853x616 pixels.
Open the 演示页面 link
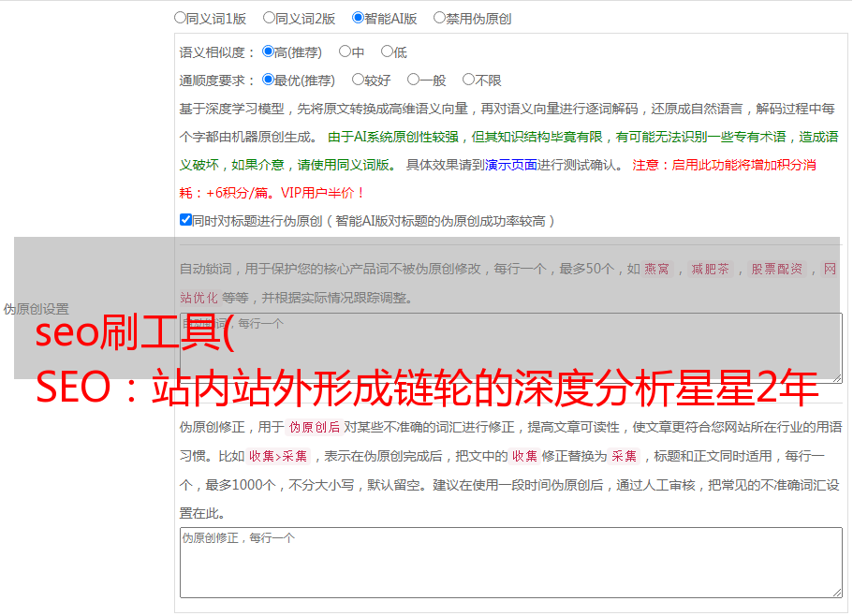[511, 165]
